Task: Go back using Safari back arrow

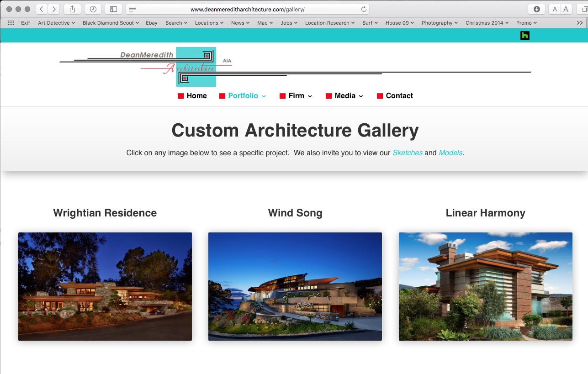Action: click(42, 9)
